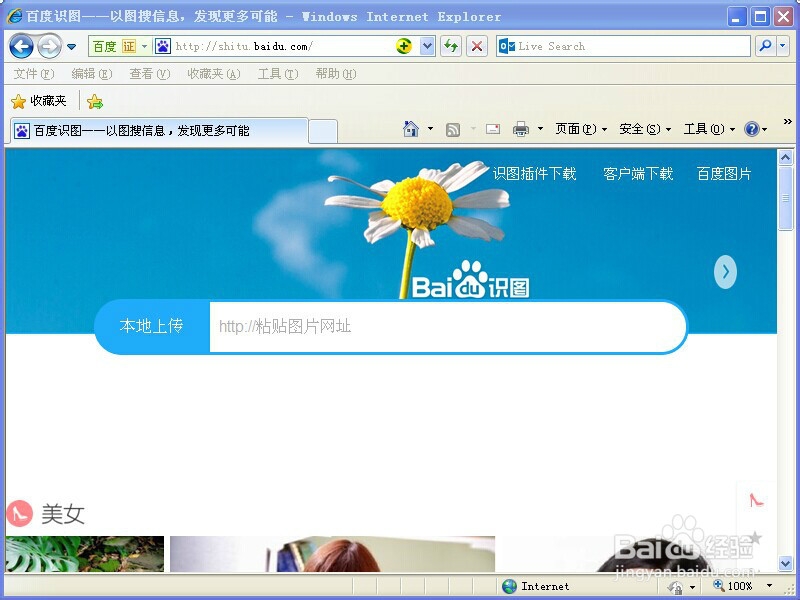Click the address bar URL shitu.baidu.com

pos(244,46)
